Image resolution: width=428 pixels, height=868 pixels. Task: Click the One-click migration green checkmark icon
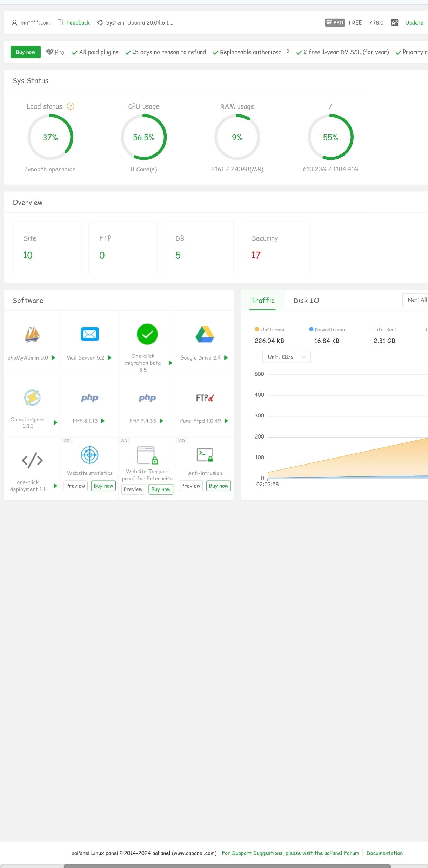147,334
